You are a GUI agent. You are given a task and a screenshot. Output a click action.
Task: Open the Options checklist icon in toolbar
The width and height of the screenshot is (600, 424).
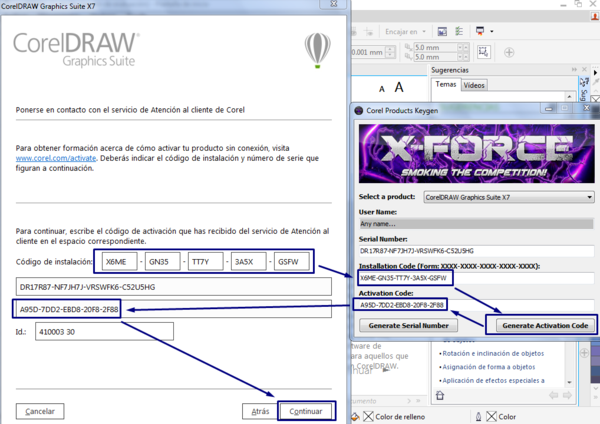459,31
